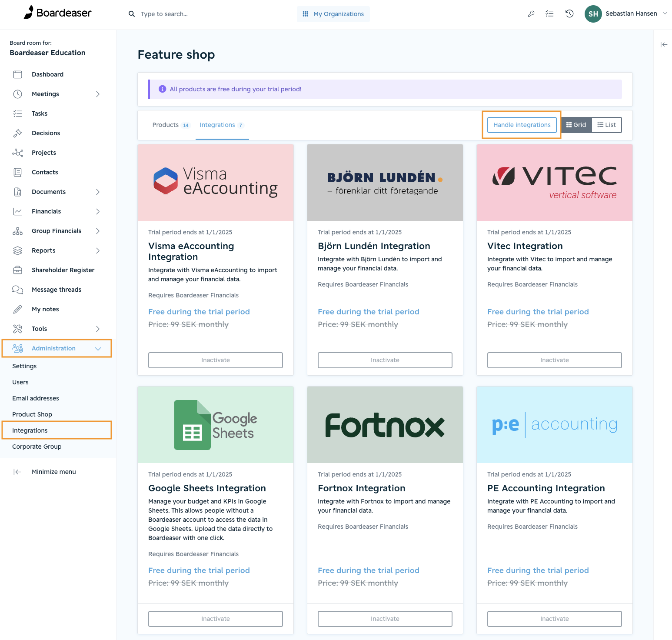The height and width of the screenshot is (640, 672).
Task: Expand the Reports submenu chevron
Action: [98, 250]
